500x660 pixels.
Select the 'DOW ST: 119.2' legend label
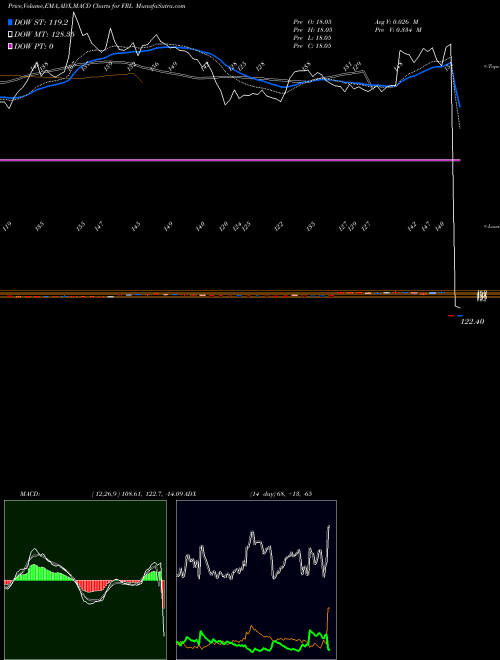tap(41, 22)
